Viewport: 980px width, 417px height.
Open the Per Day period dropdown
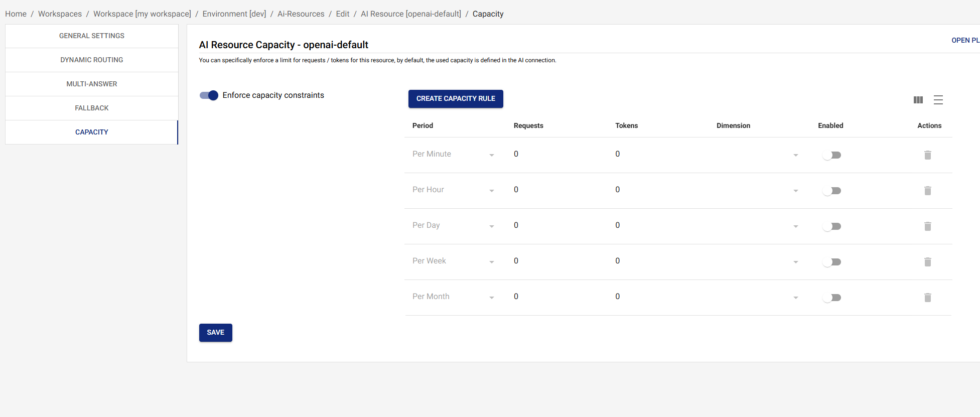(454, 225)
